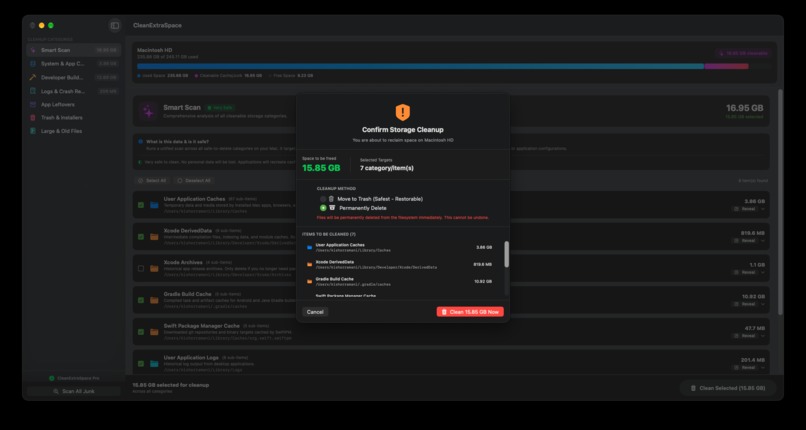Select Move to Trash radio option
Image resolution: width=806 pixels, height=430 pixels.
[323, 199]
